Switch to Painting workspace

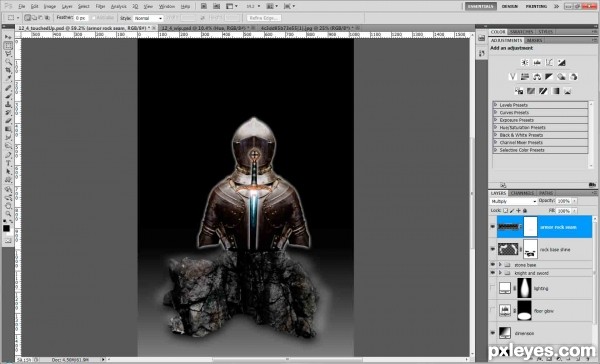click(536, 6)
